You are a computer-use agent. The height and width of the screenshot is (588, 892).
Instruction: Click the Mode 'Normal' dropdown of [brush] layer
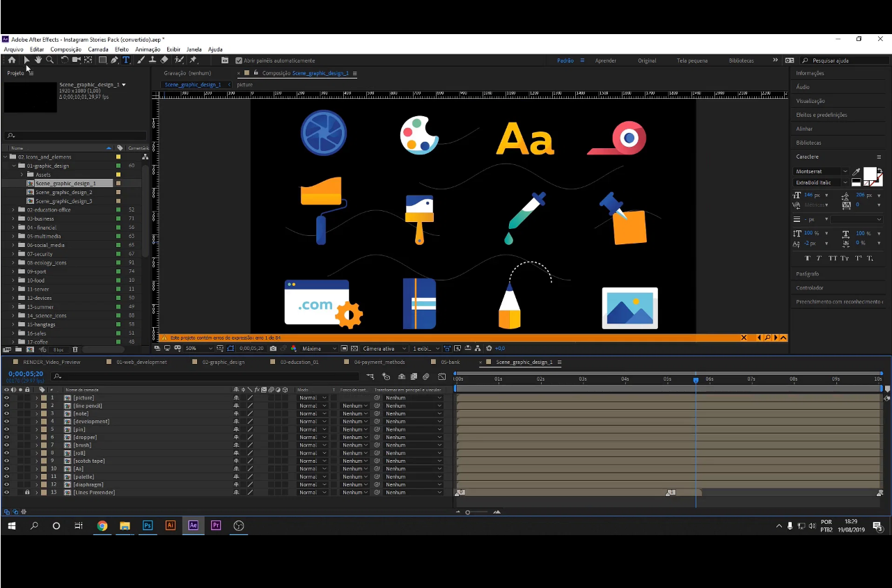[x=312, y=445]
